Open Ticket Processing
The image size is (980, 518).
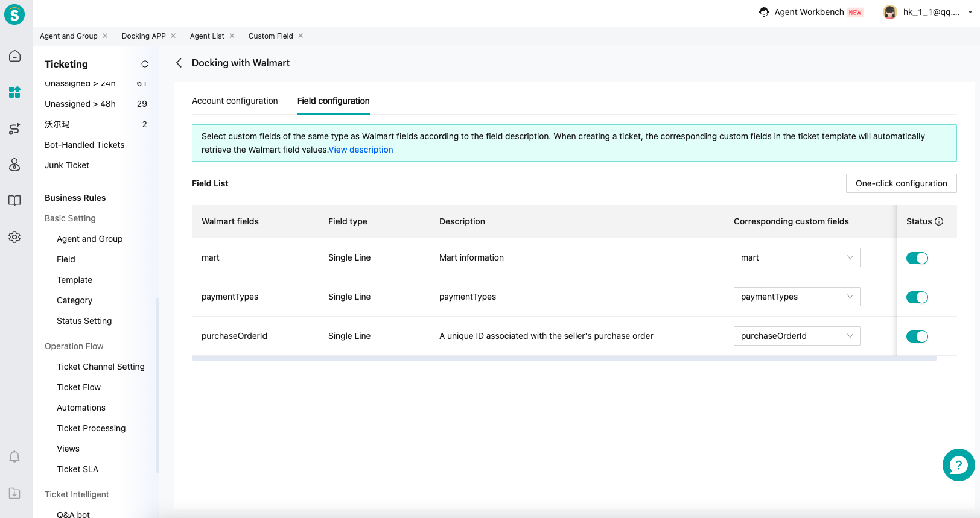[91, 428]
